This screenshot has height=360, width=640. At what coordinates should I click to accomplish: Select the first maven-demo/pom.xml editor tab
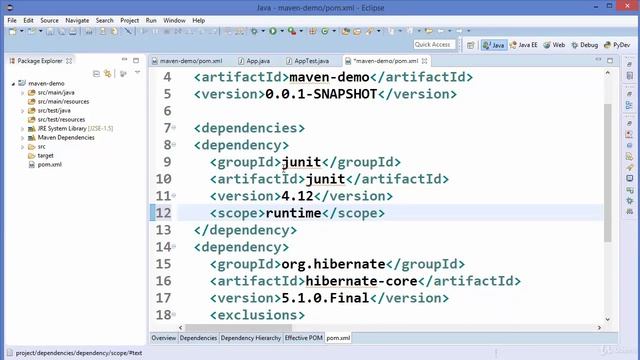pos(187,61)
